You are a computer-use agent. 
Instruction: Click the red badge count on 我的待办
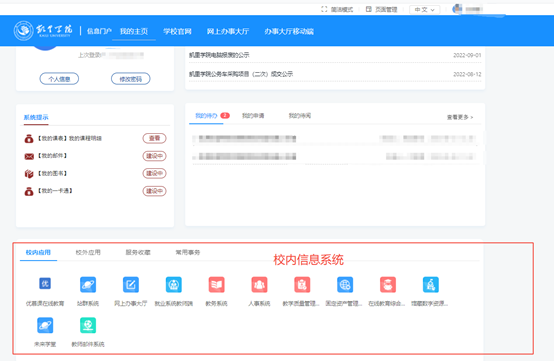pos(225,116)
